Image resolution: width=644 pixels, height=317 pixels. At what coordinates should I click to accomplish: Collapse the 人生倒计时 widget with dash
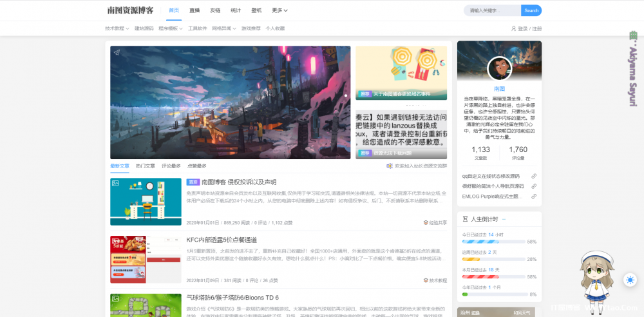point(504,219)
